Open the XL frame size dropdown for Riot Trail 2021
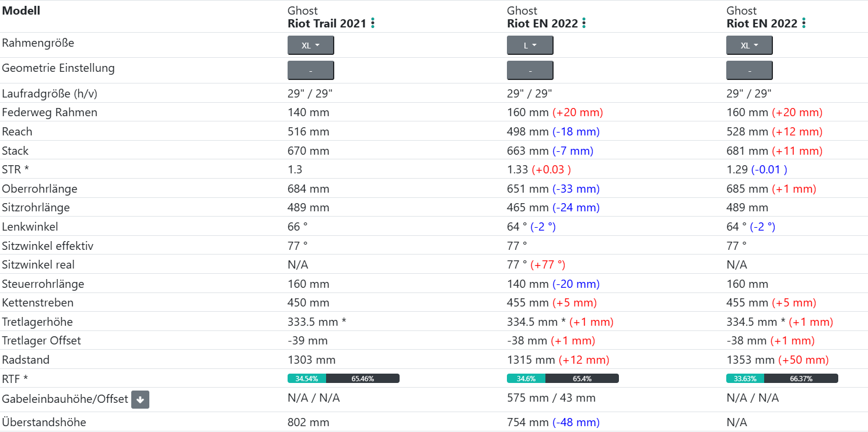 pyautogui.click(x=310, y=46)
